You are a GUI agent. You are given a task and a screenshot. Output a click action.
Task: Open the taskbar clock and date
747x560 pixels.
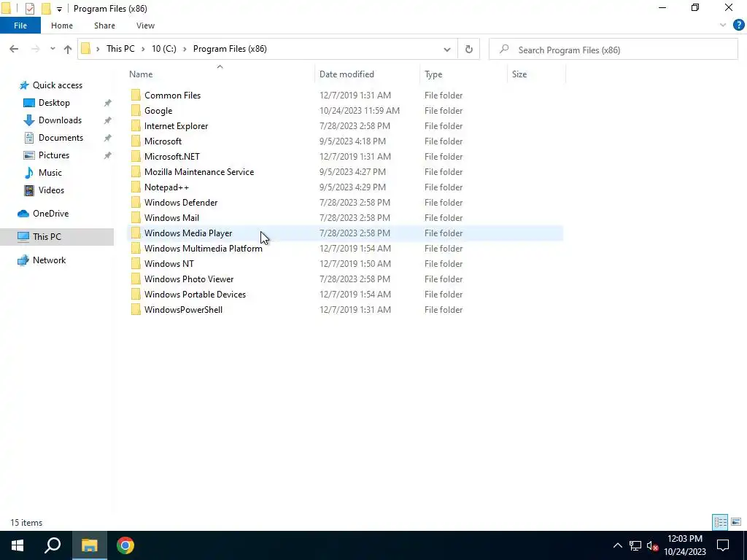pos(685,545)
